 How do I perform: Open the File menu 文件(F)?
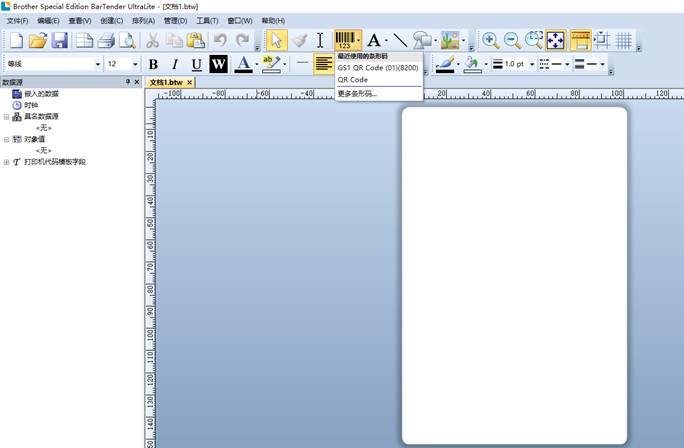(17, 21)
